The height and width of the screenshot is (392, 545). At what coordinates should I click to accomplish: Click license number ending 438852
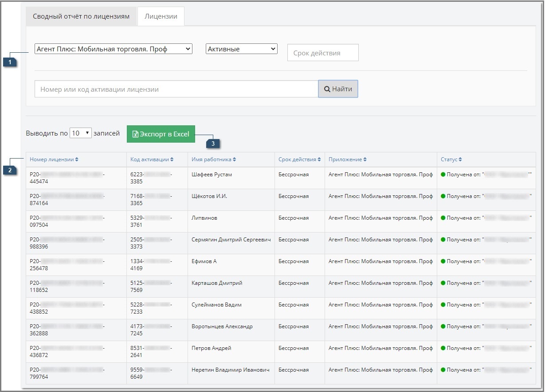[67, 308]
